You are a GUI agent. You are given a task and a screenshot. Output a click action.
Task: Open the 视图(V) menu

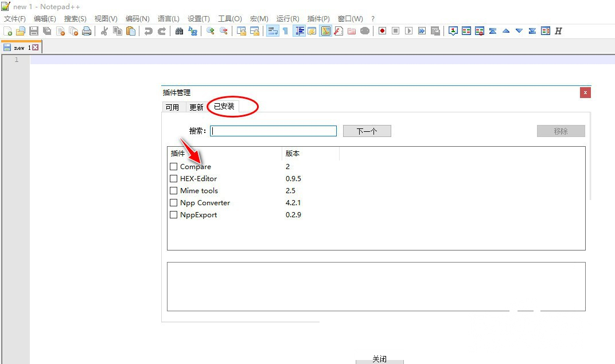point(106,19)
